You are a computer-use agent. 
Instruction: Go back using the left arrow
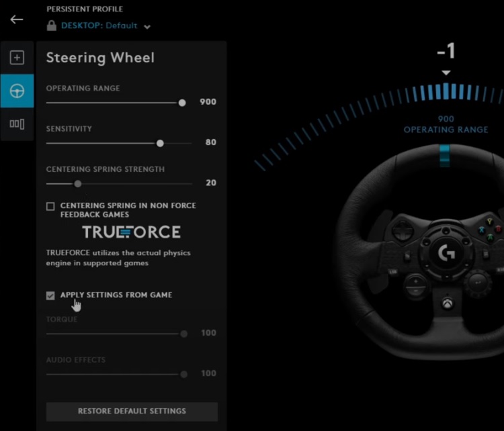coord(16,19)
